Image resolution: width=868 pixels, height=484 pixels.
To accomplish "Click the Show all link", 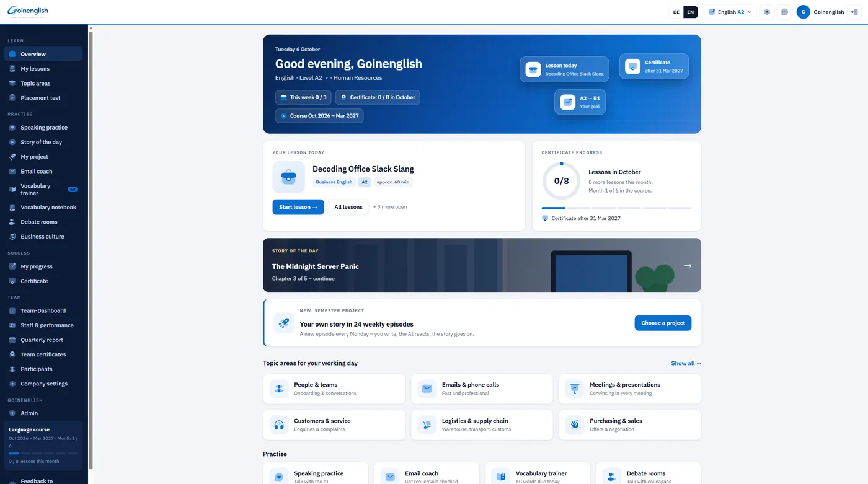I will [686, 363].
